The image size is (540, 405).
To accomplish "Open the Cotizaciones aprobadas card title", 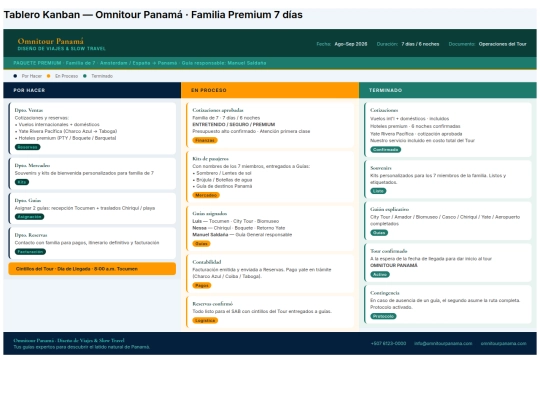I will pyautogui.click(x=218, y=110).
